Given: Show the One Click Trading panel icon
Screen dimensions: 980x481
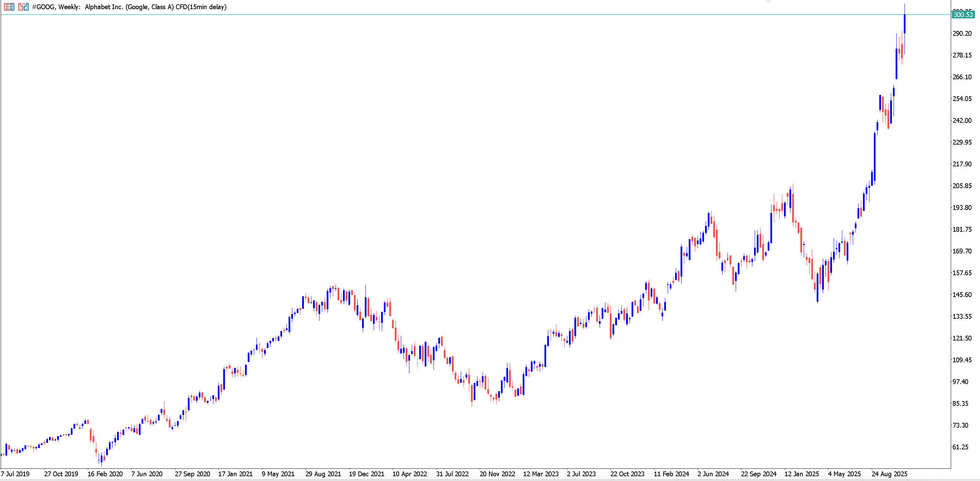Looking at the screenshot, I should [23, 7].
